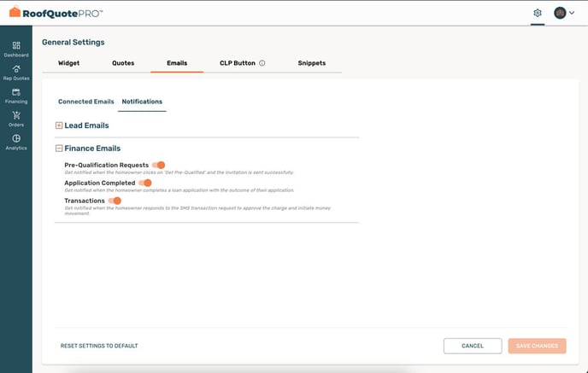The image size is (588, 373).
Task: Open the account dropdown chevron
Action: tap(572, 13)
